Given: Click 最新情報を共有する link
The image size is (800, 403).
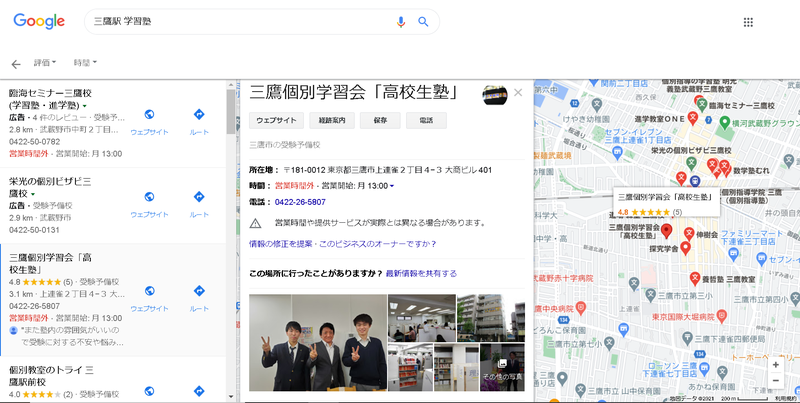Looking at the screenshot, I should 421,273.
